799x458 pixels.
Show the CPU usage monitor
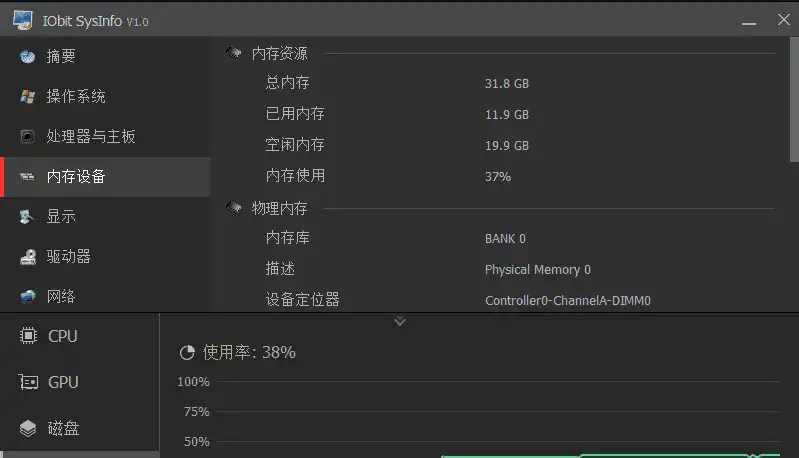point(79,336)
